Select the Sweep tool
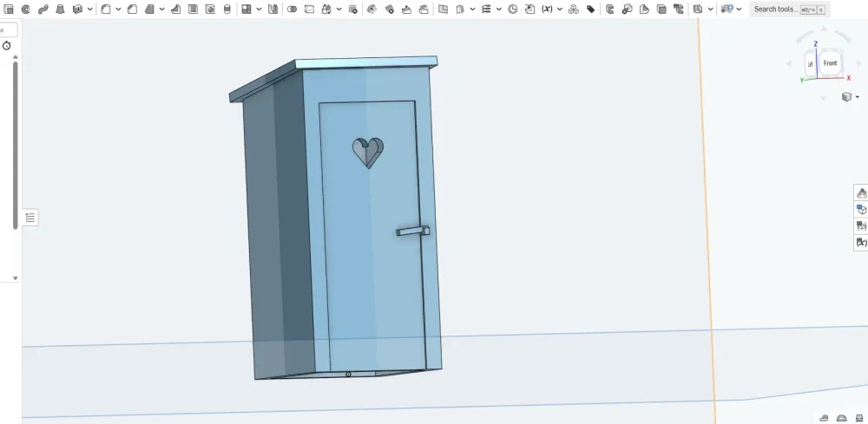 (x=43, y=9)
